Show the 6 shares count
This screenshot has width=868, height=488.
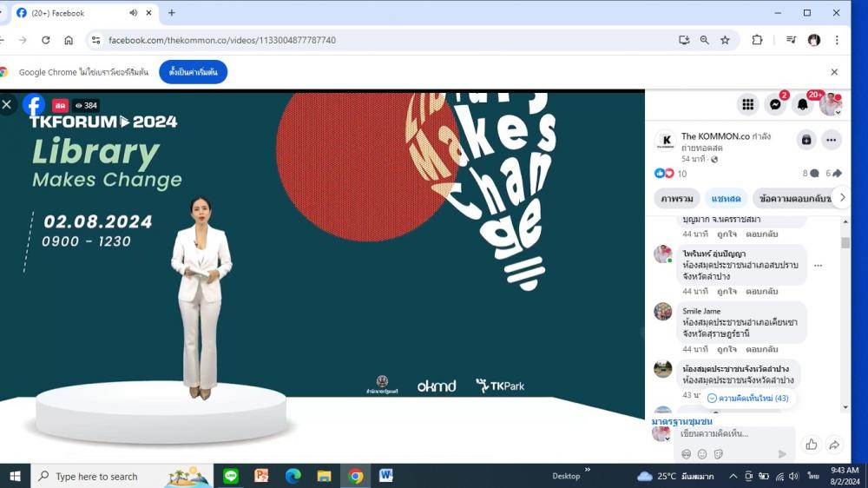[833, 174]
